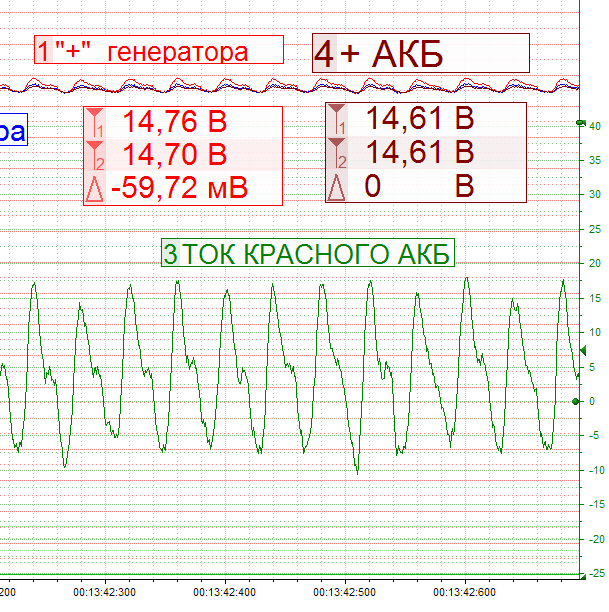Click time label 00:13:42:500
609x612 pixels.
(344, 592)
